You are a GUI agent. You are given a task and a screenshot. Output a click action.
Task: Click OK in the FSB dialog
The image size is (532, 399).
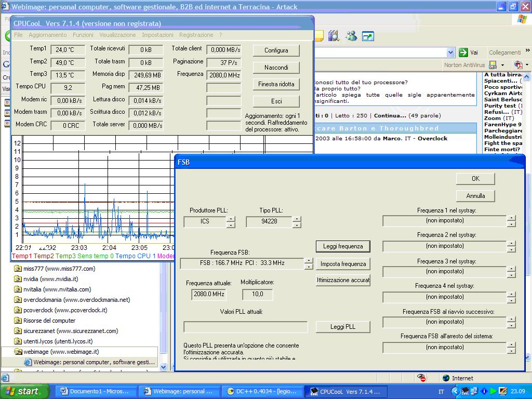click(476, 179)
